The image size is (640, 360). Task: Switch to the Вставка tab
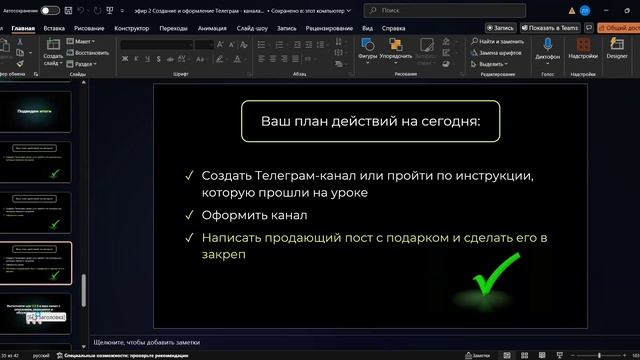pyautogui.click(x=54, y=28)
